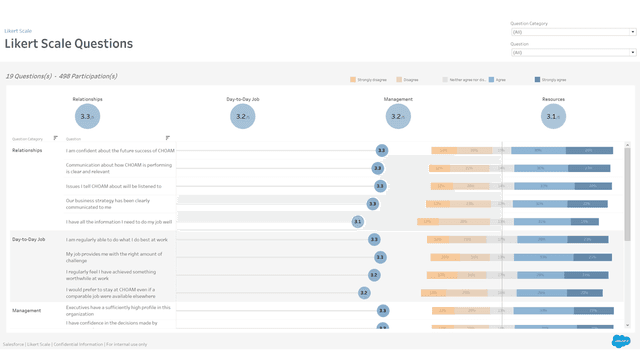Screen dimensions: 640x363
Task: Click the Strongly agree legend swatch
Action: pyautogui.click(x=537, y=80)
